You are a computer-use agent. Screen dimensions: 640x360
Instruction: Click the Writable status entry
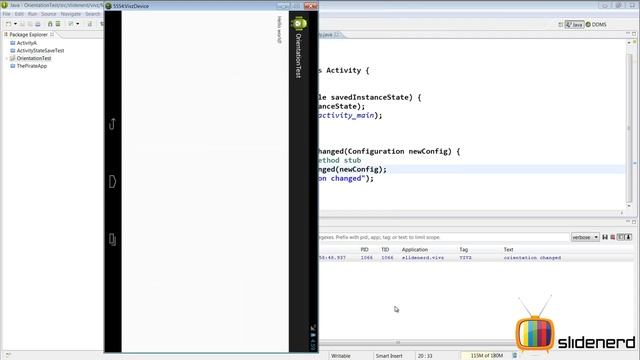pyautogui.click(x=341, y=356)
